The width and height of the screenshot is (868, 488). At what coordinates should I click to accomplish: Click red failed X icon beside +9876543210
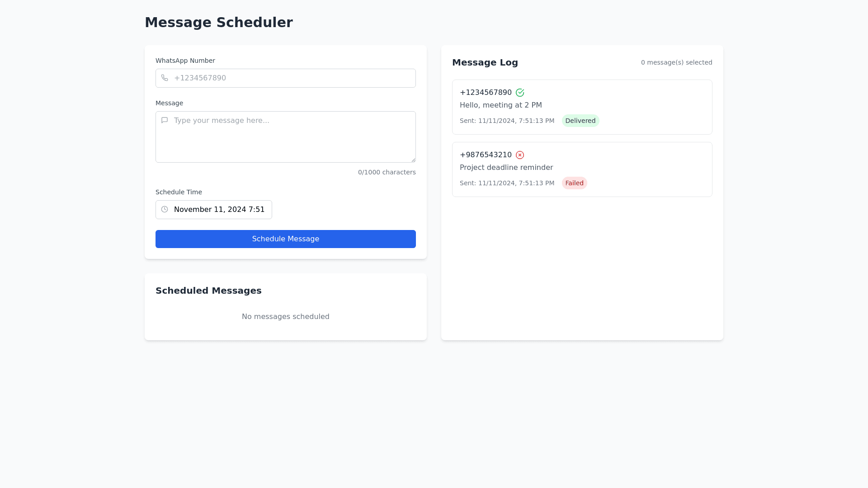tap(520, 155)
